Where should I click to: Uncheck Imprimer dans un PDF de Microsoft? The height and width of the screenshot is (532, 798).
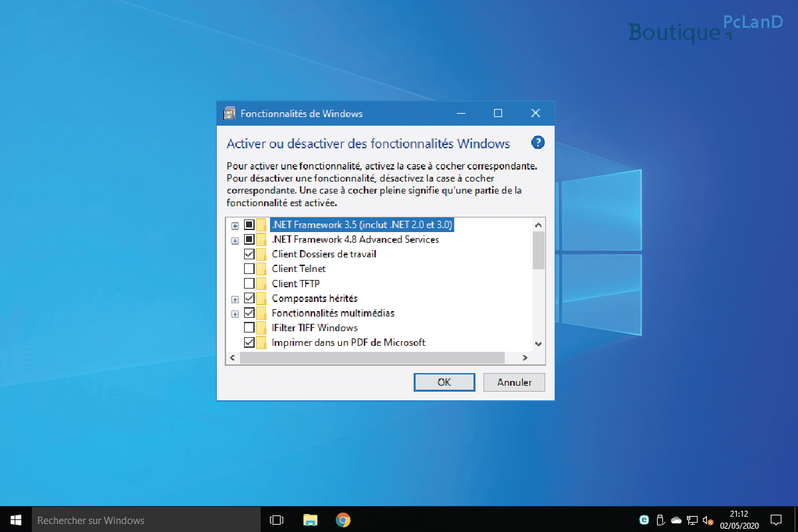tap(250, 342)
